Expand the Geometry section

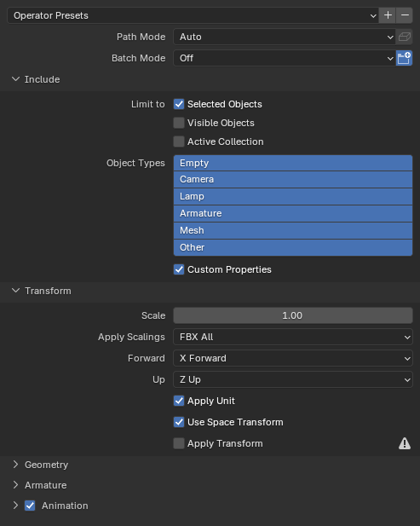15,465
